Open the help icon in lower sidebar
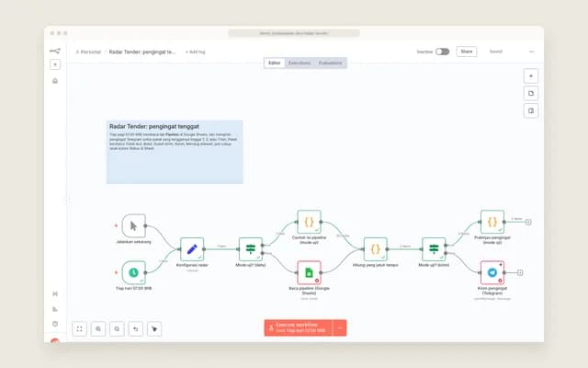This screenshot has height=368, width=588. 55,324
